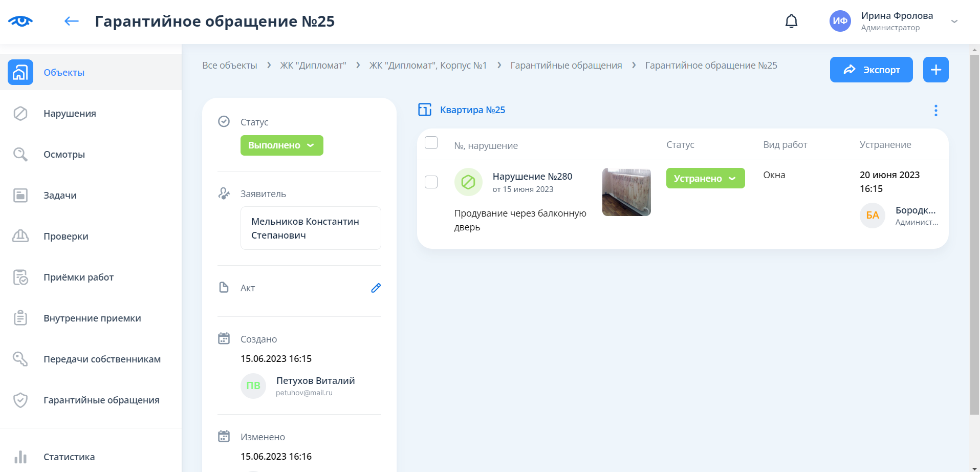Viewport: 980px width, 472px height.
Task: Select all violations via header checkbox
Action: pyautogui.click(x=431, y=143)
